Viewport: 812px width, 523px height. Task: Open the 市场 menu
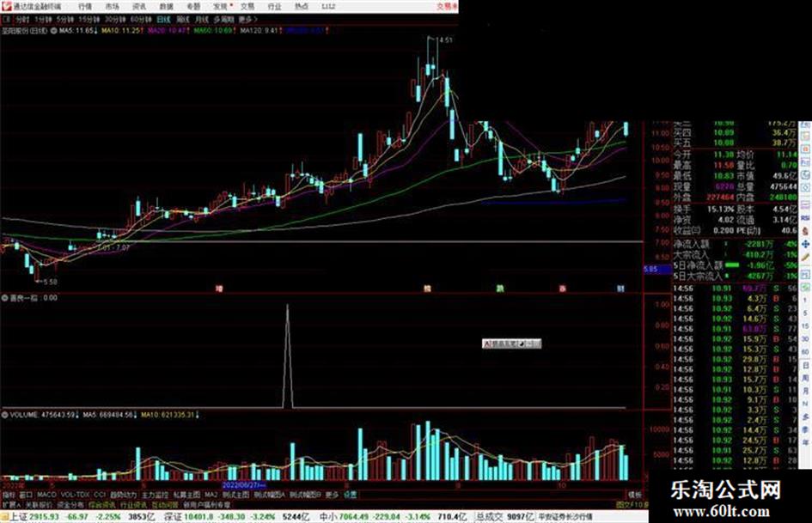pos(112,7)
